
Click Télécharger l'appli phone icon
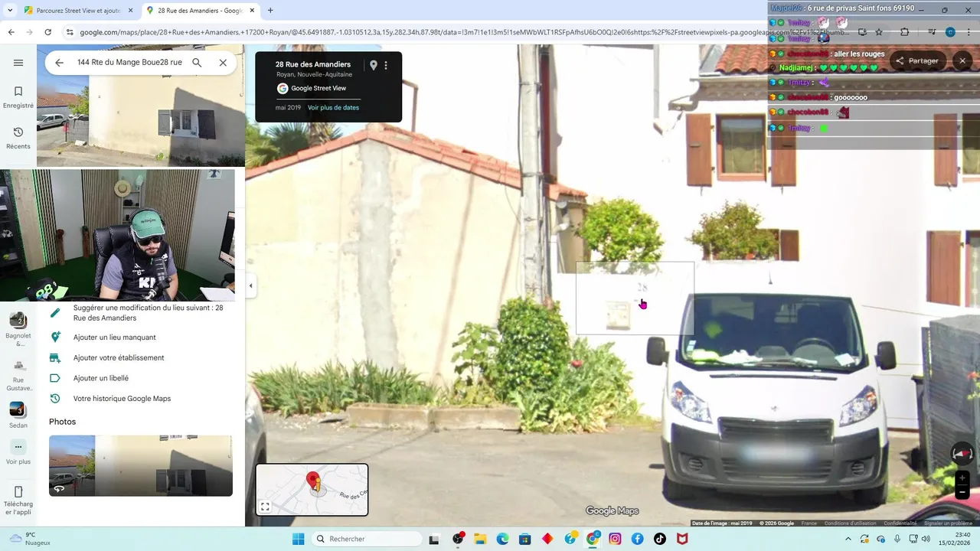point(18,491)
